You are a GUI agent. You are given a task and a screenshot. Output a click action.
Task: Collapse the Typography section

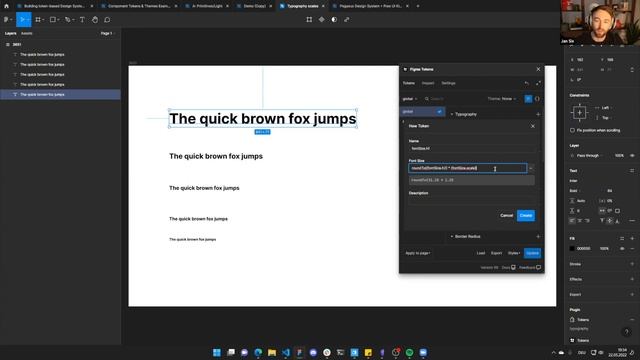464,114
